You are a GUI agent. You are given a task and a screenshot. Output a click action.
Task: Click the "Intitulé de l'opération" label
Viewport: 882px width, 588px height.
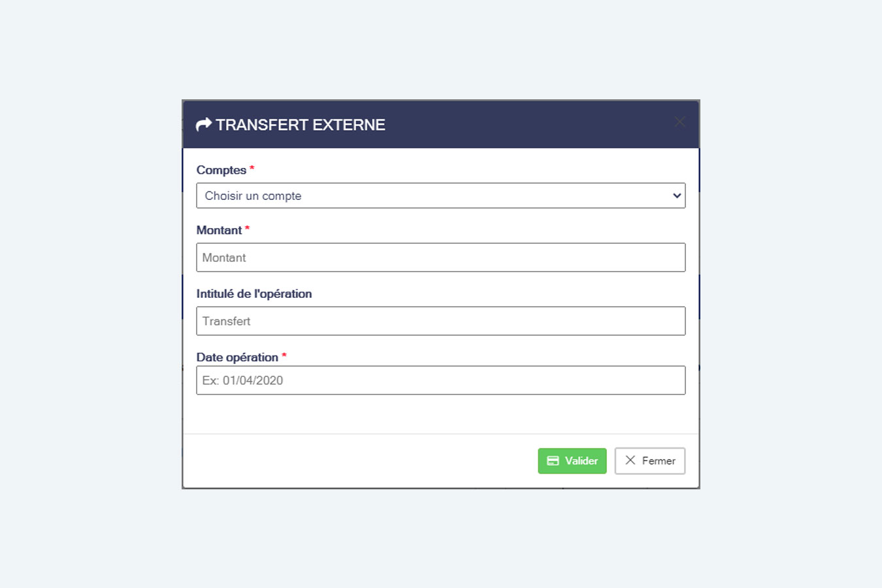[x=254, y=294]
